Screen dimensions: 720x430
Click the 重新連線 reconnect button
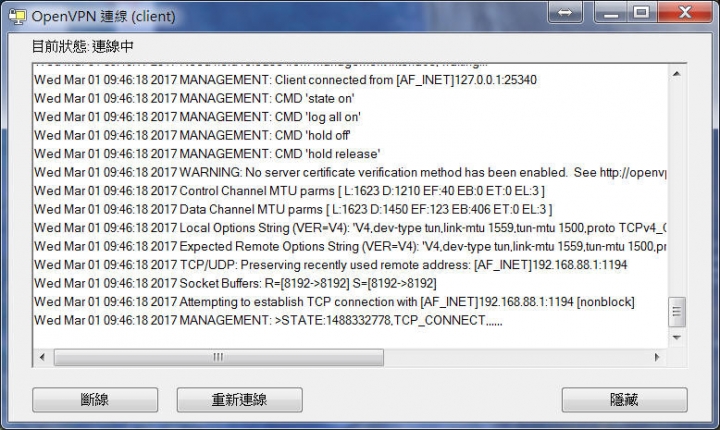[x=240, y=400]
